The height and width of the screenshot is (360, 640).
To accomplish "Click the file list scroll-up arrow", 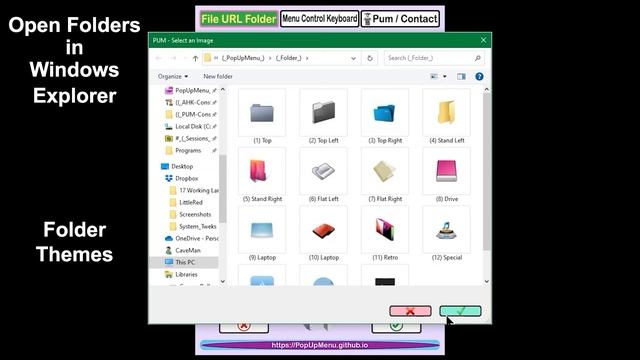I will (x=487, y=89).
